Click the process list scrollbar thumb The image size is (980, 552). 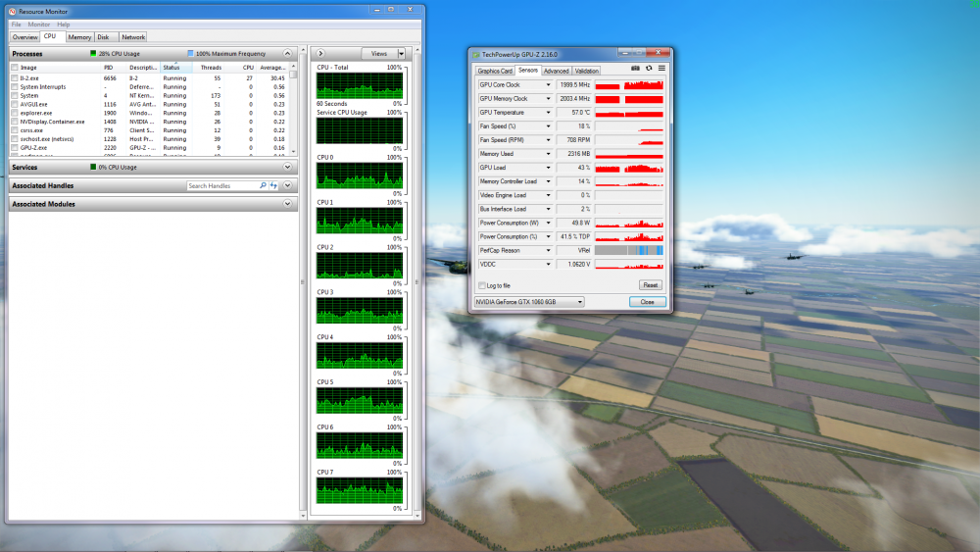point(293,74)
